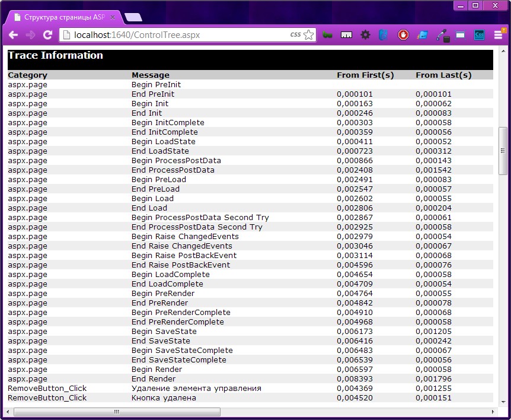Click the 'Begin Raise PostBackEvent' message
The image size is (511, 420).
pyautogui.click(x=184, y=255)
